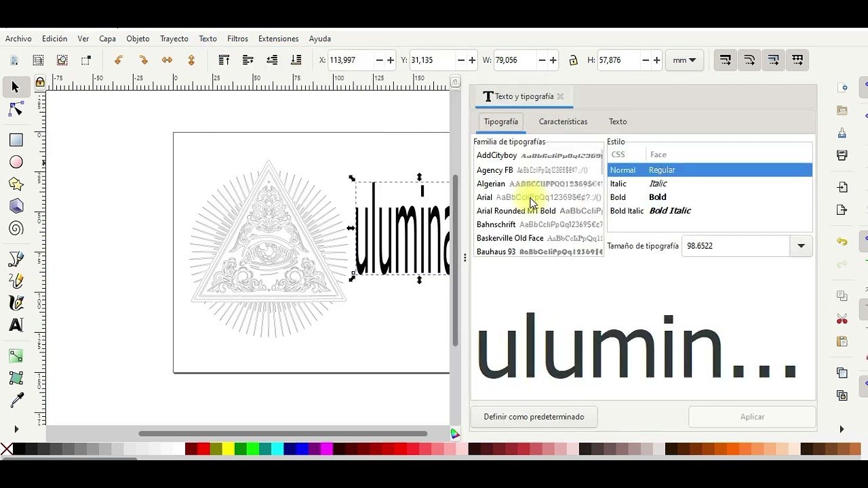This screenshot has width=868, height=488.
Task: Select the Selector arrow tool
Action: [16, 87]
